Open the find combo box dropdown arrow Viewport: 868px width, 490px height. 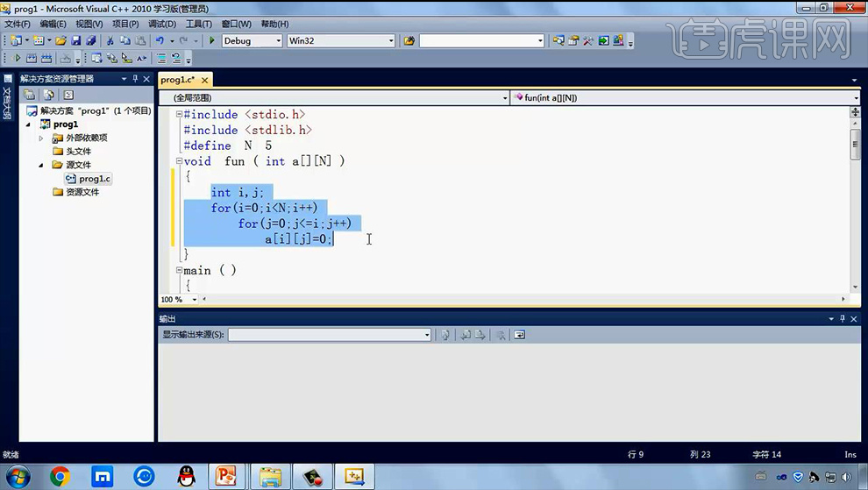(540, 40)
